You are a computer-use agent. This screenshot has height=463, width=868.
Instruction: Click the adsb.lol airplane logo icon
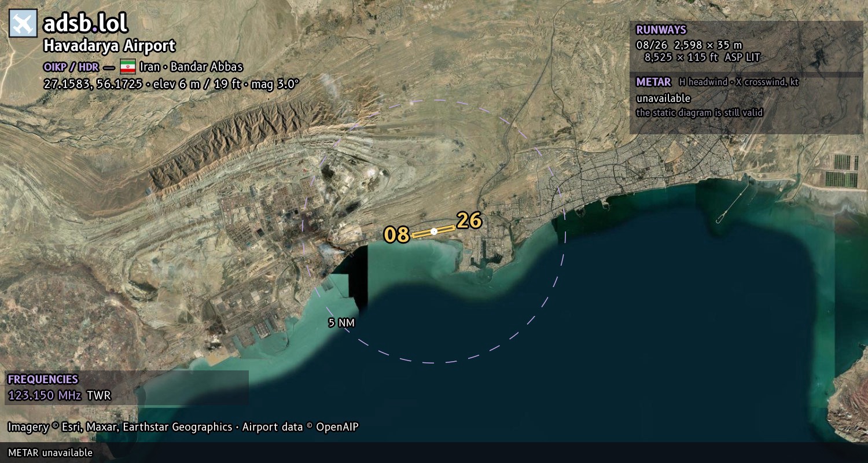(x=23, y=24)
